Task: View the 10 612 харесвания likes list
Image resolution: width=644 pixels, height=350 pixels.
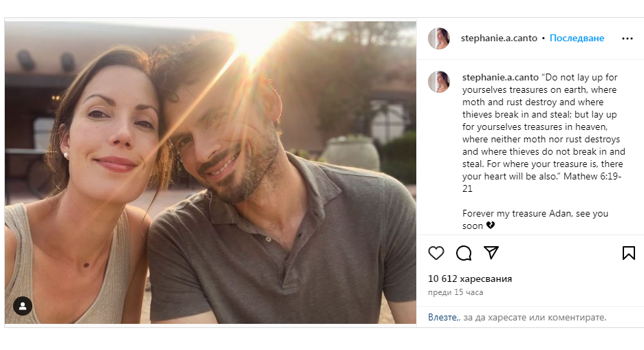Action: tap(470, 278)
